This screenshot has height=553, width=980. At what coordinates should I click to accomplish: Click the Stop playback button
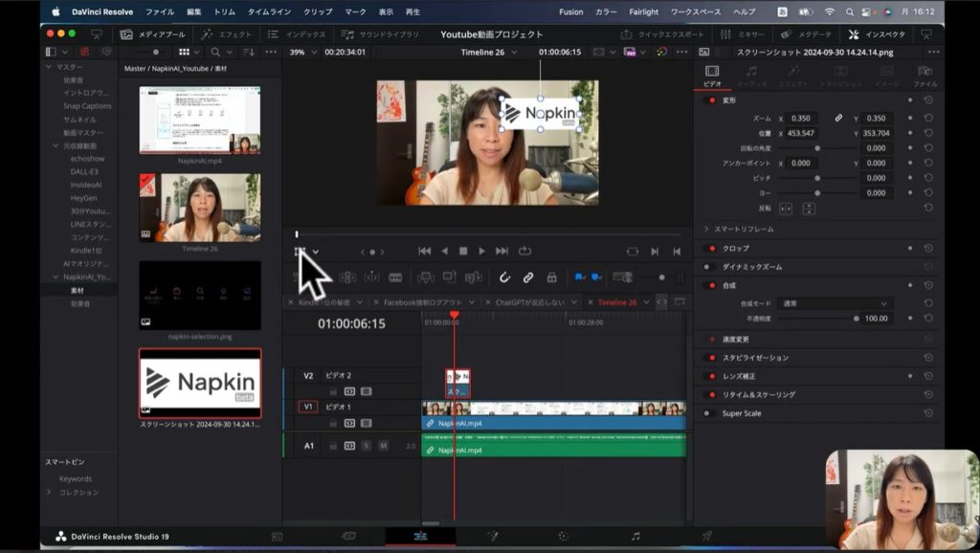click(x=463, y=252)
